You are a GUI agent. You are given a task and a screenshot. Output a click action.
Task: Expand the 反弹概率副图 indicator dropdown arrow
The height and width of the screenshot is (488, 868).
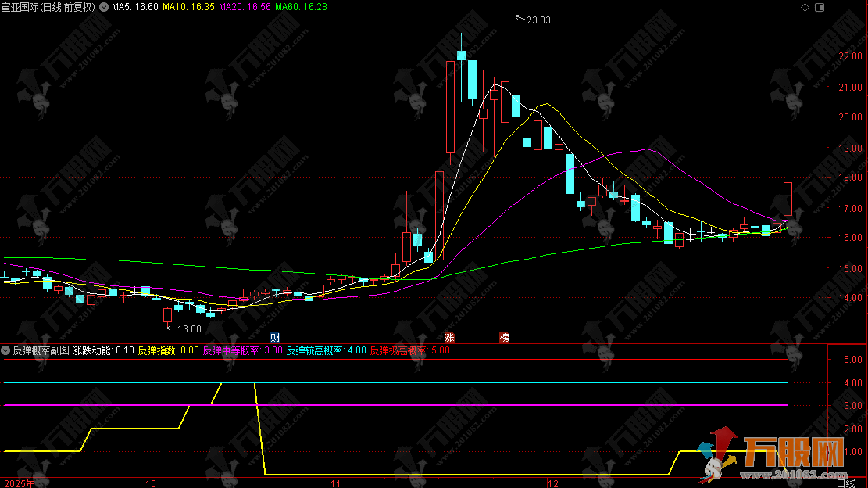click(6, 350)
